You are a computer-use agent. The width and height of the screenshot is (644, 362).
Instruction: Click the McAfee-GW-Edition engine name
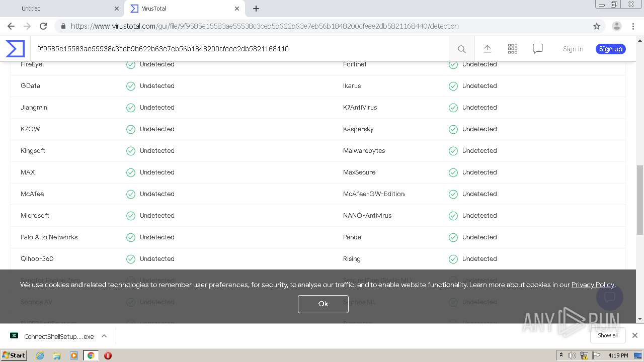(374, 194)
